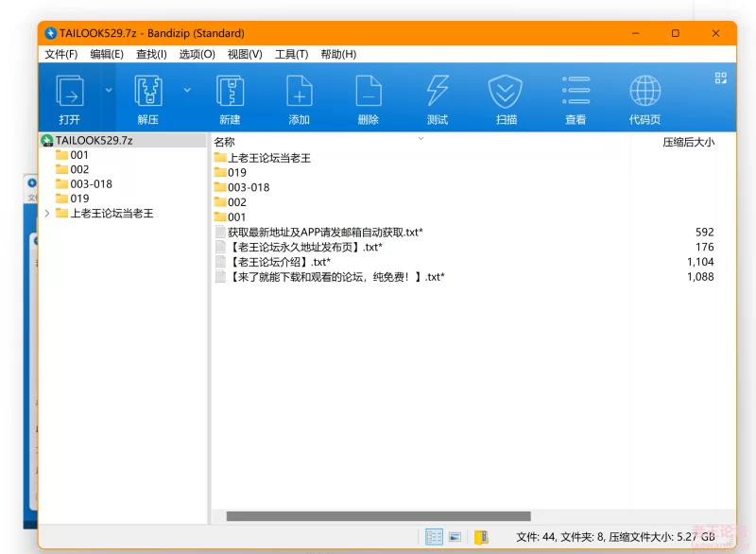The height and width of the screenshot is (554, 756).
Task: Expand the 上老王论坛当老王 tree folder
Action: (47, 213)
